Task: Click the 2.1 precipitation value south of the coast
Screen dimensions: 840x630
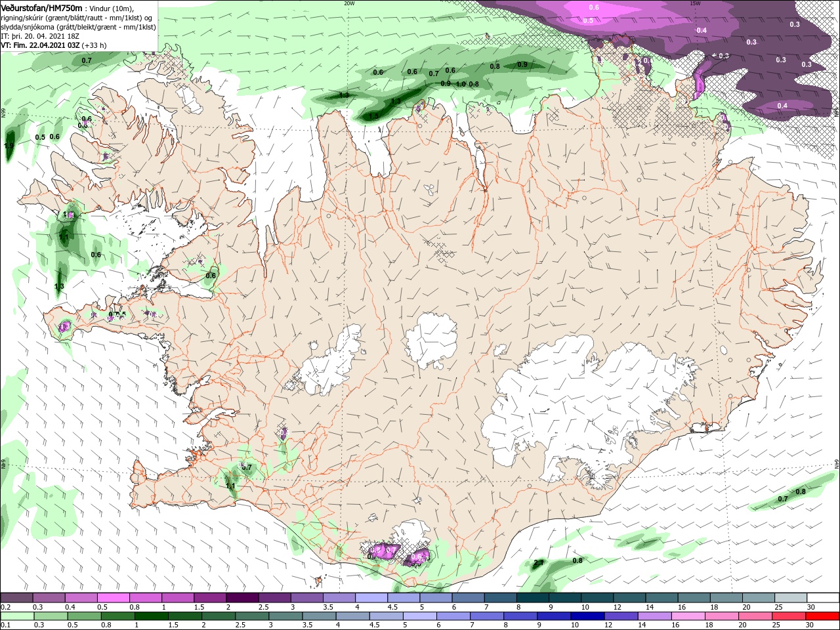Action: (539, 563)
